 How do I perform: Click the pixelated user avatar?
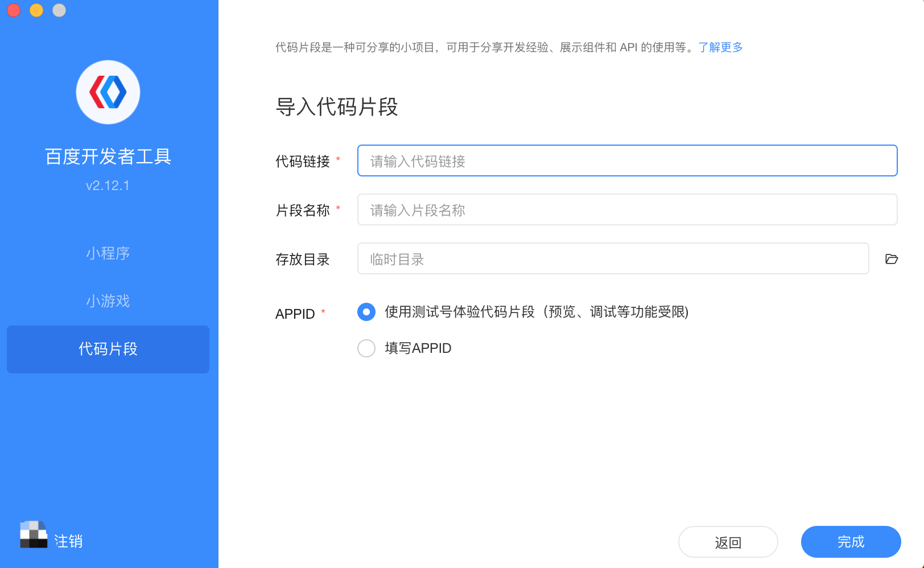34,534
